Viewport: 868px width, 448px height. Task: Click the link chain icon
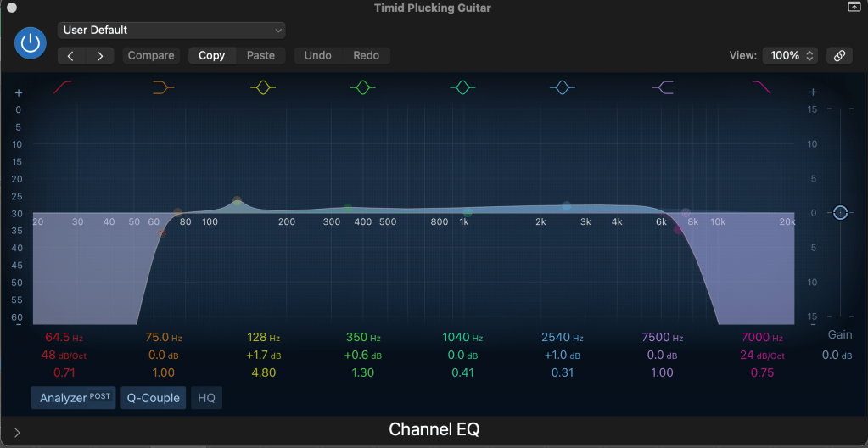click(839, 56)
